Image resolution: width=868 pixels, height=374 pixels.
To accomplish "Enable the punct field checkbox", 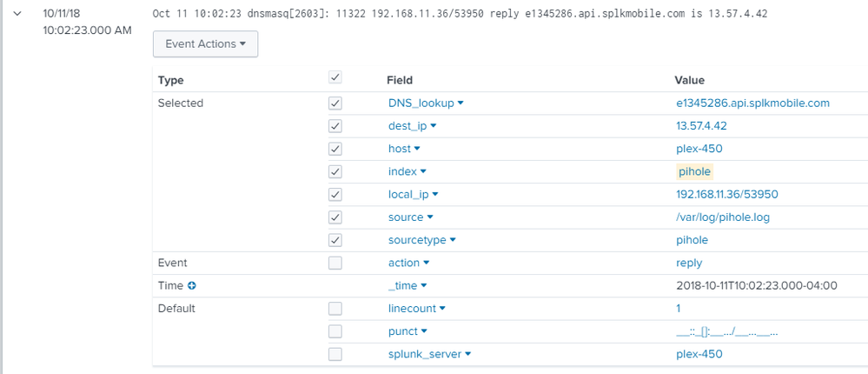I will [335, 331].
